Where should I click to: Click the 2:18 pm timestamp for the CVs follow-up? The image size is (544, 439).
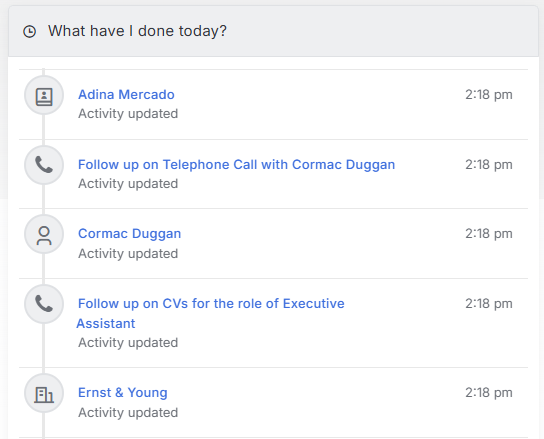pyautogui.click(x=488, y=304)
